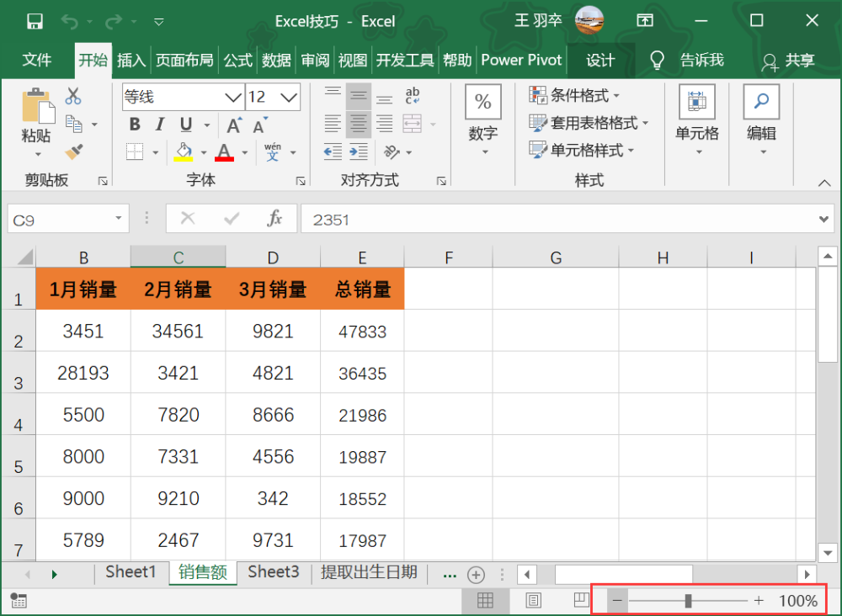Apply yellow fill color bucket

184,151
